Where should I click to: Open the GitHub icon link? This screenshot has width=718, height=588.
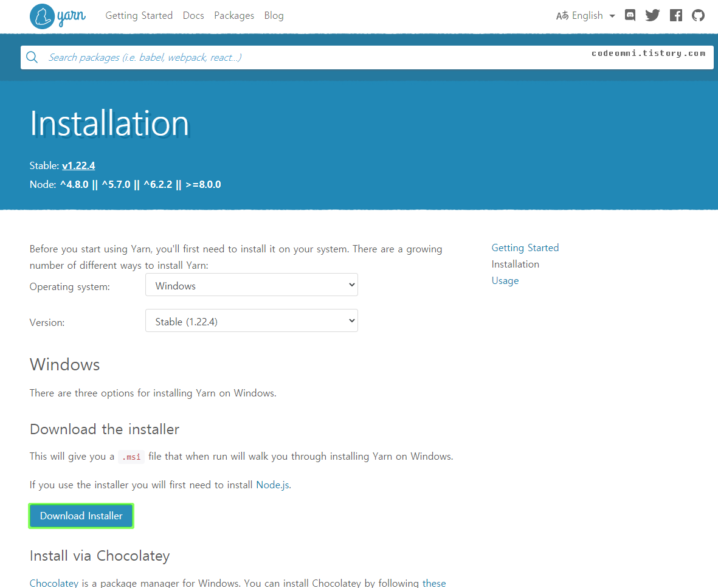click(x=698, y=15)
